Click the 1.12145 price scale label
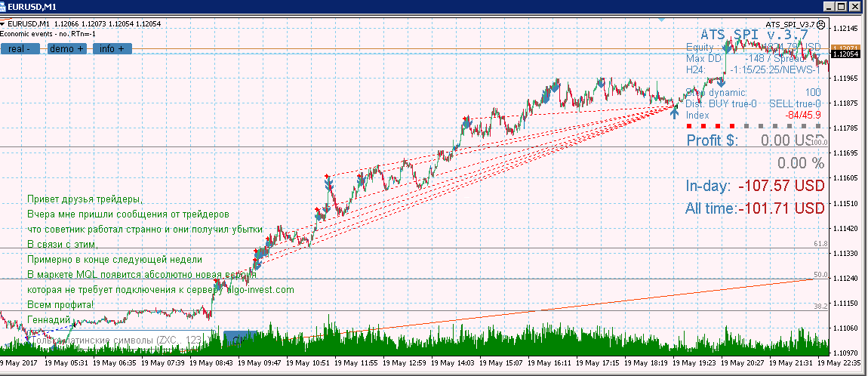This screenshot has height=376, width=868. click(846, 28)
